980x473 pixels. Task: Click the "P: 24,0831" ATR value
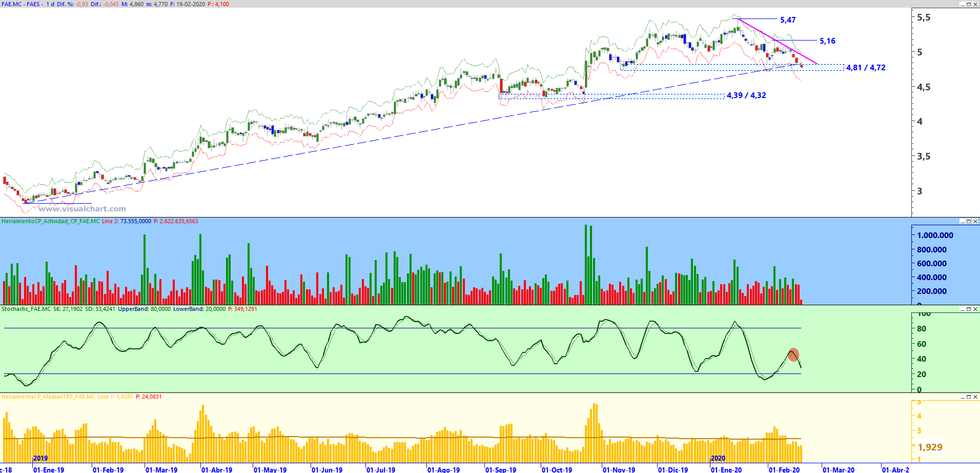click(149, 397)
